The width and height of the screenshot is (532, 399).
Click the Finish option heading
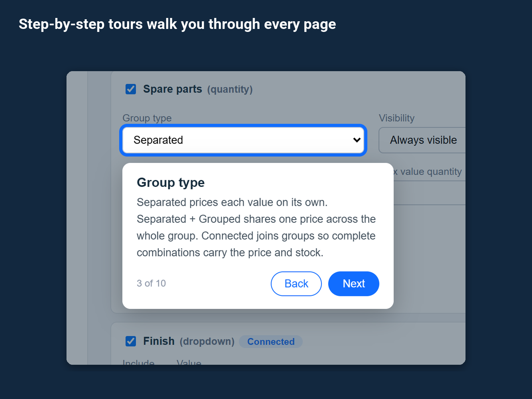159,341
